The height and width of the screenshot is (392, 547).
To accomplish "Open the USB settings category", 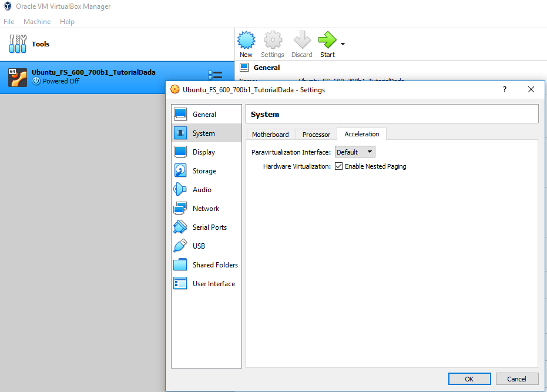I will (x=199, y=246).
